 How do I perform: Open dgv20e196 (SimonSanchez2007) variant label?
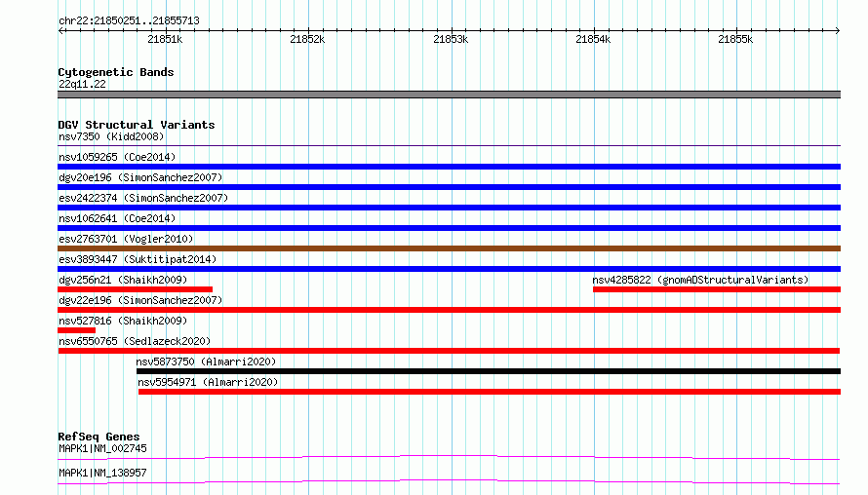tap(140, 177)
